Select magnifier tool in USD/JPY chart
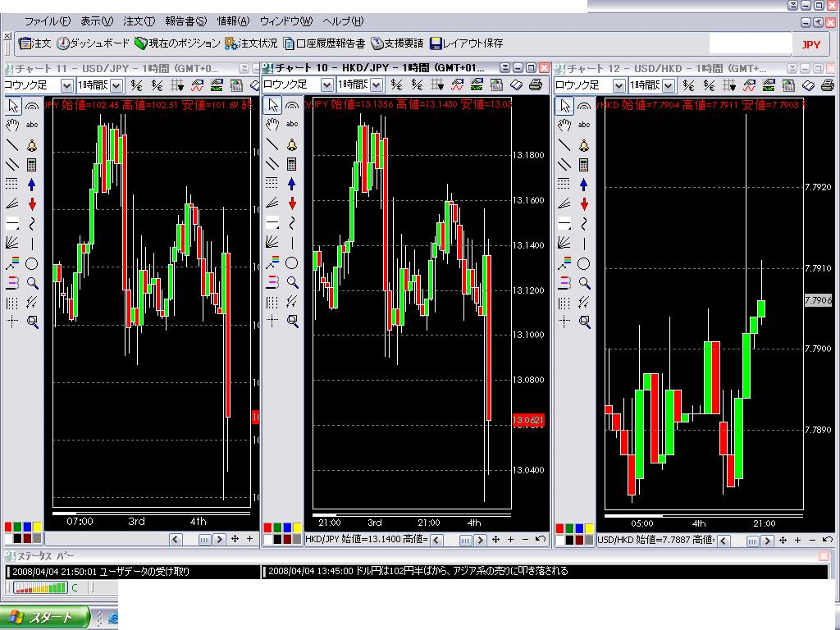840x630 pixels. coord(33,283)
